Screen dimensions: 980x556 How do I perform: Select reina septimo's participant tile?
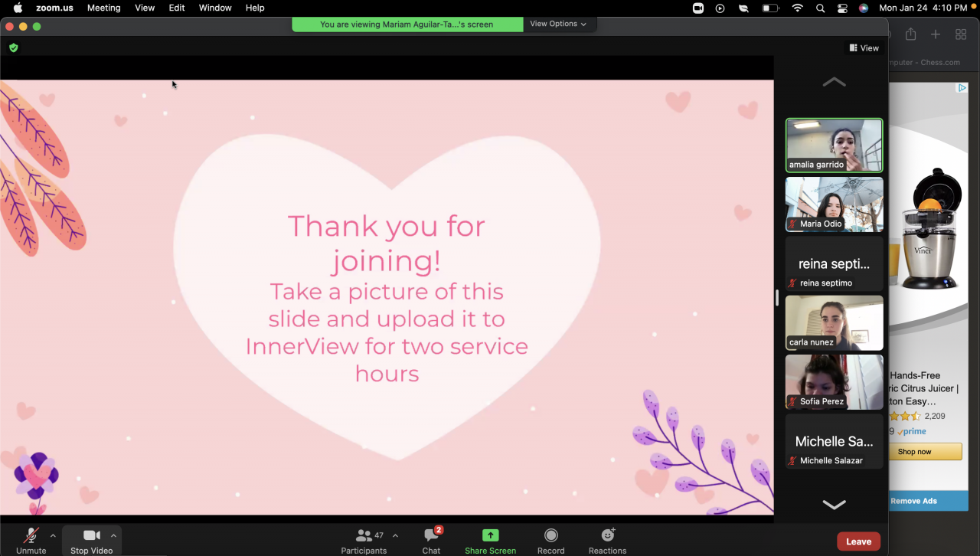coord(834,263)
